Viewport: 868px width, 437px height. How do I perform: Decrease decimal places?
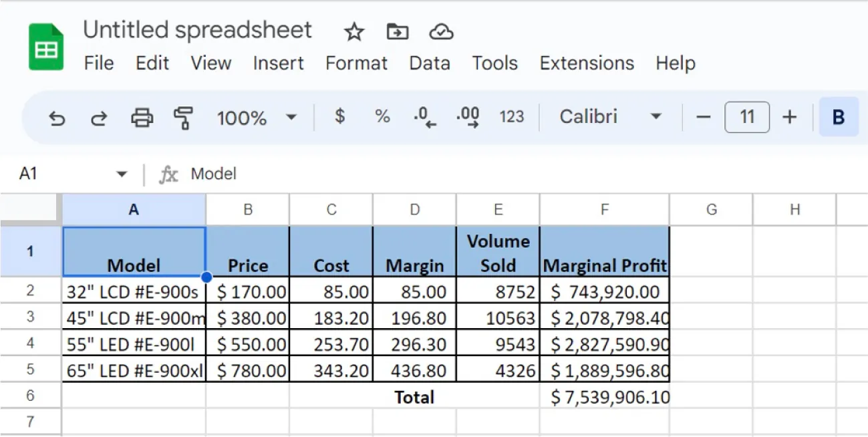425,117
